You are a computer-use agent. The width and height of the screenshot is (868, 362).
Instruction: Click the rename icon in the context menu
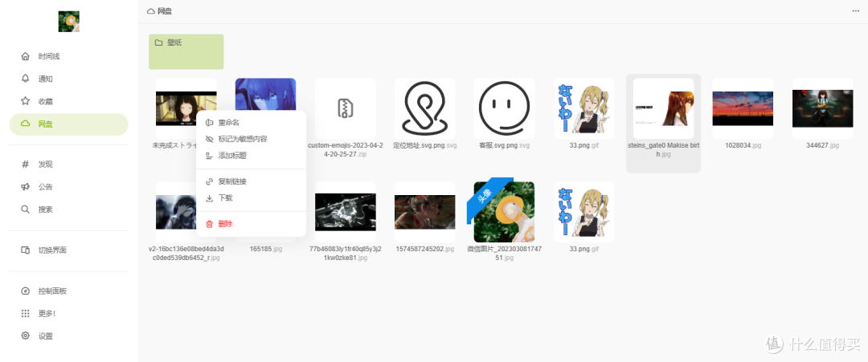click(209, 122)
